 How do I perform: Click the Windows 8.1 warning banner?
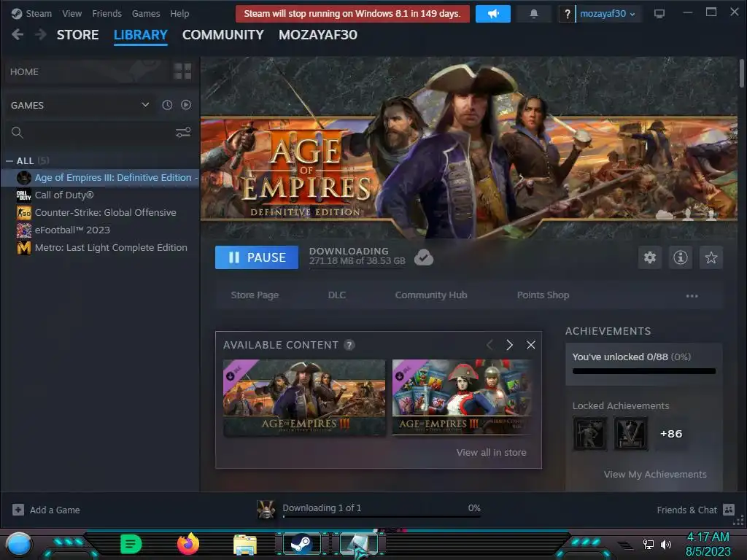pos(352,14)
